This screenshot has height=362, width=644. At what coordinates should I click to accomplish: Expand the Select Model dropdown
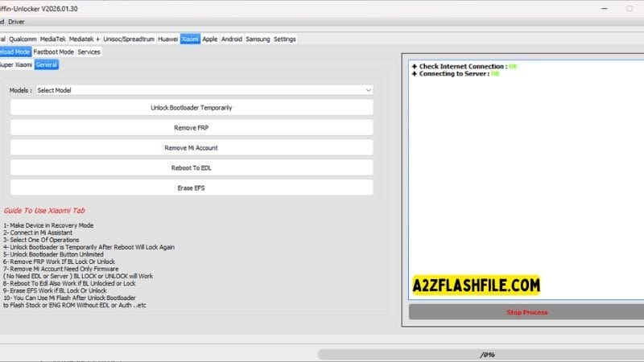(204, 90)
